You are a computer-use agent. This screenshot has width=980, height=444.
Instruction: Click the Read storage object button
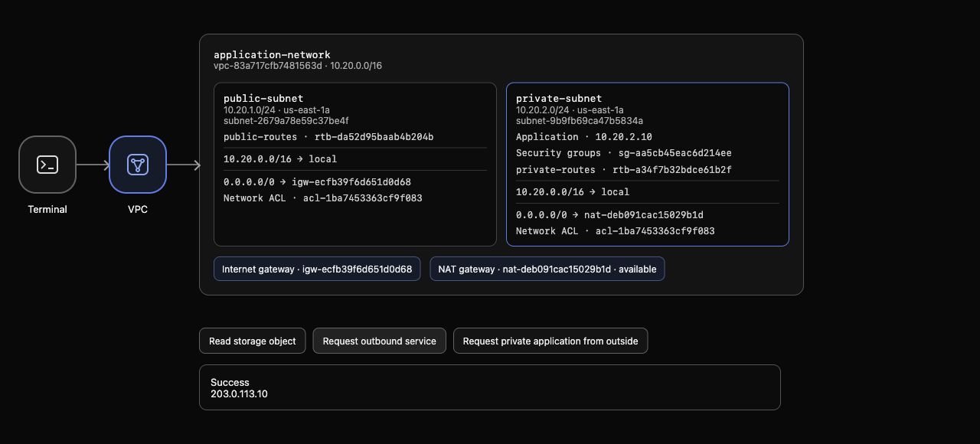coord(253,341)
